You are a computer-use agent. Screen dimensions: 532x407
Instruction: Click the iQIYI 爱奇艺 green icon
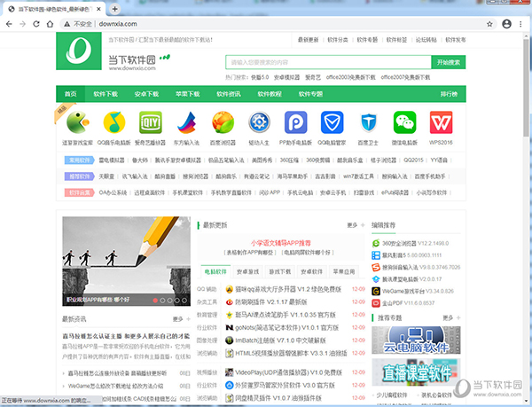click(149, 121)
